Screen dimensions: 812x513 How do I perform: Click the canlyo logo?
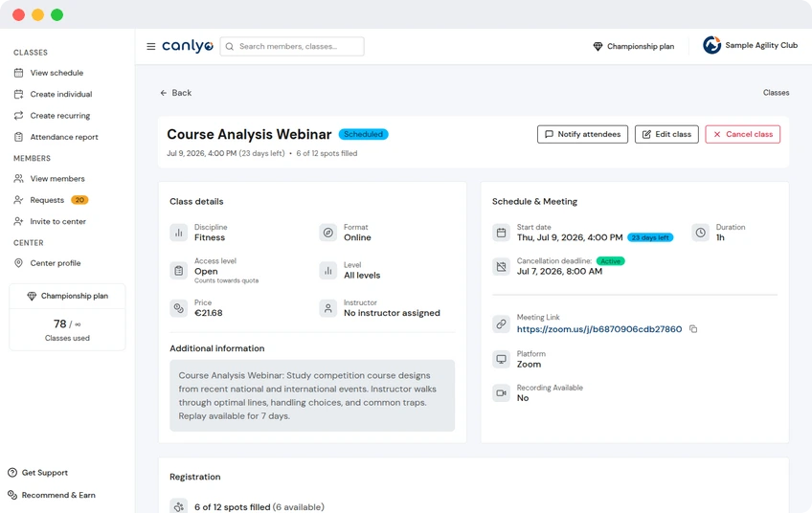tap(188, 46)
